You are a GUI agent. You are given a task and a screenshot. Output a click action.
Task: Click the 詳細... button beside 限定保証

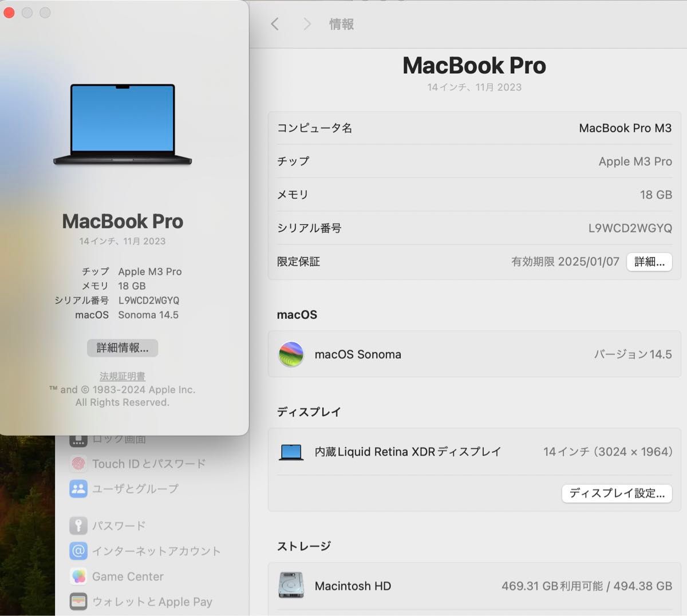pyautogui.click(x=649, y=262)
